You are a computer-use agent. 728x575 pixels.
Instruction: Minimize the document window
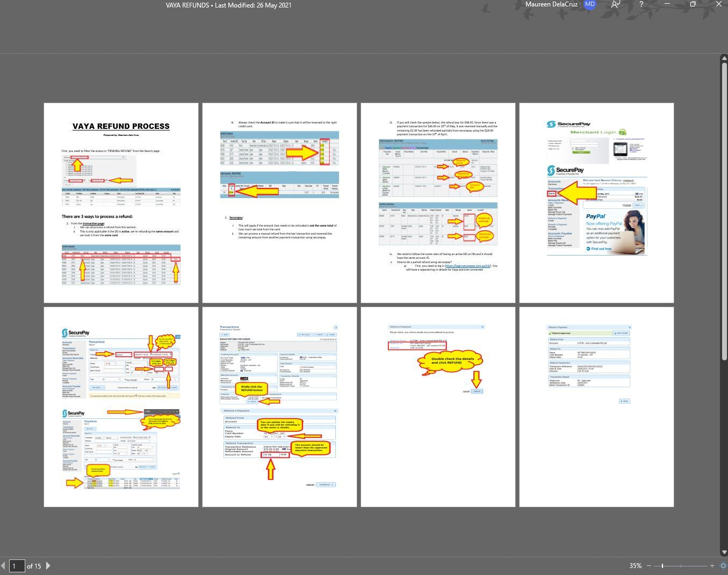click(667, 4)
